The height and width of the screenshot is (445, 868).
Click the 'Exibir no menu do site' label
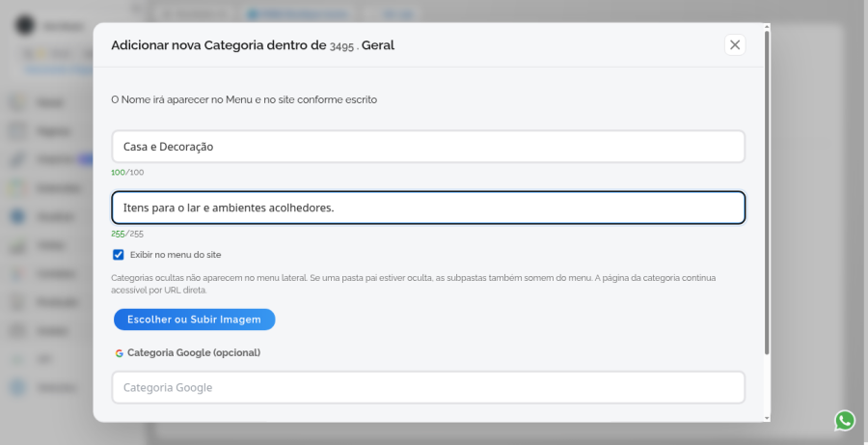(176, 255)
